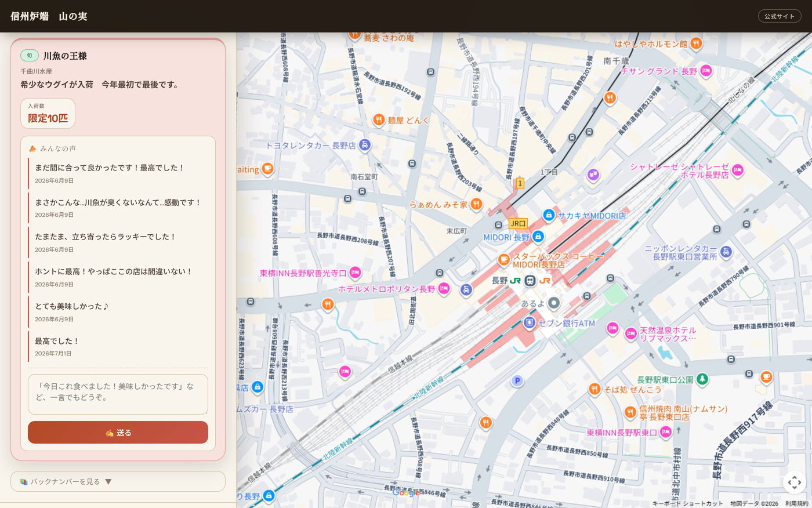Click the 長野 station transit icon
The height and width of the screenshot is (508, 812).
point(530,281)
